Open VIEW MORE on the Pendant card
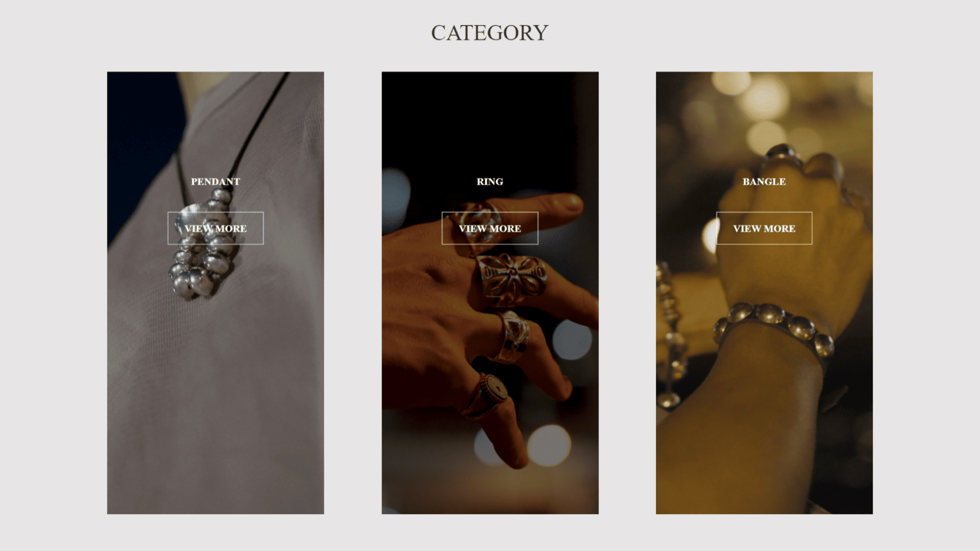 [215, 228]
